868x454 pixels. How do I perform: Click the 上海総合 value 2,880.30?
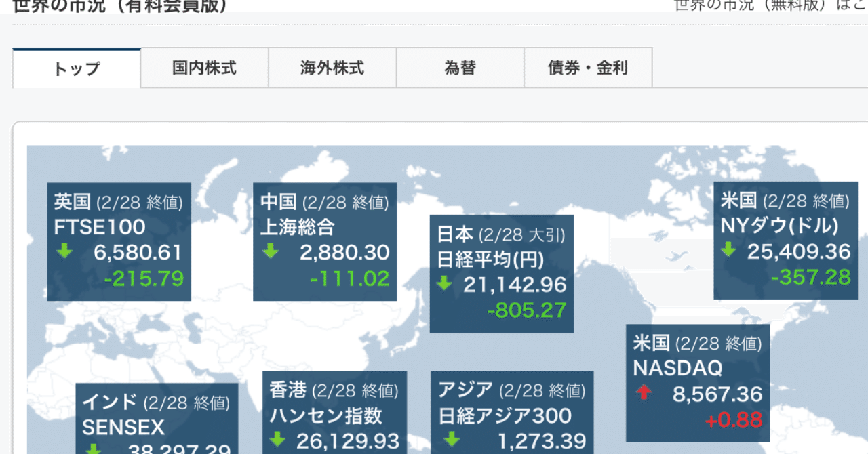tap(344, 253)
